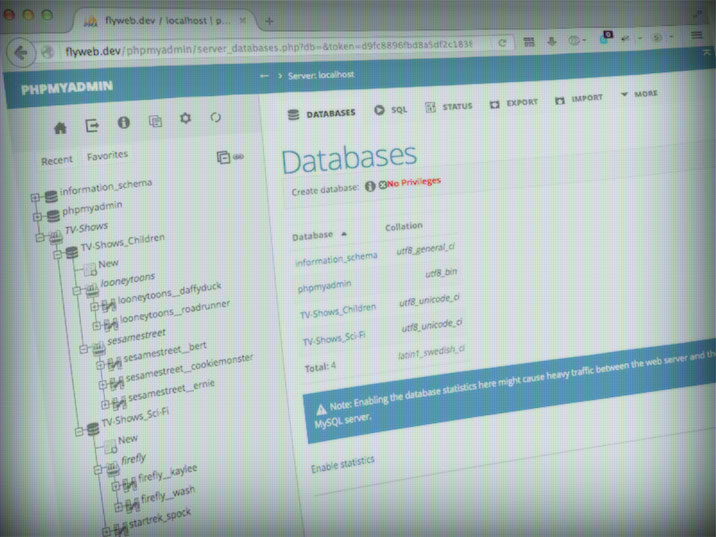Close the flyweb.dev browser tab
716x537 pixels.
click(243, 21)
